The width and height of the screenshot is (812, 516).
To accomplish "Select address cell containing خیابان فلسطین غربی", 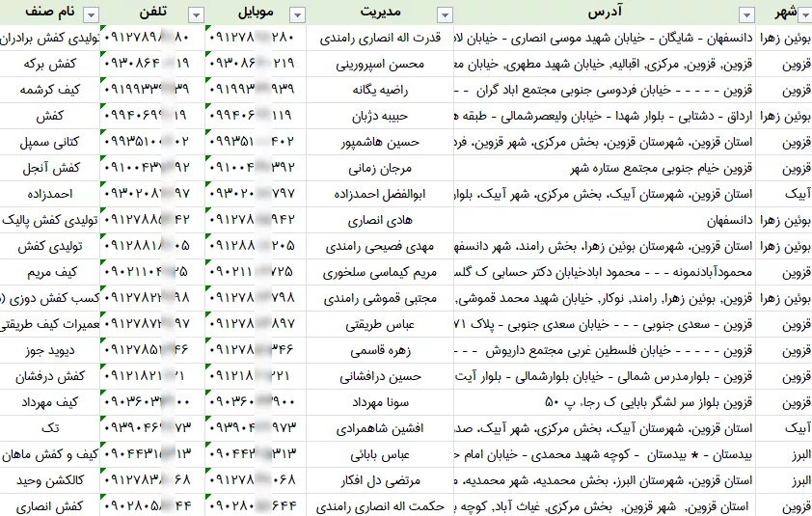I will click(x=605, y=350).
